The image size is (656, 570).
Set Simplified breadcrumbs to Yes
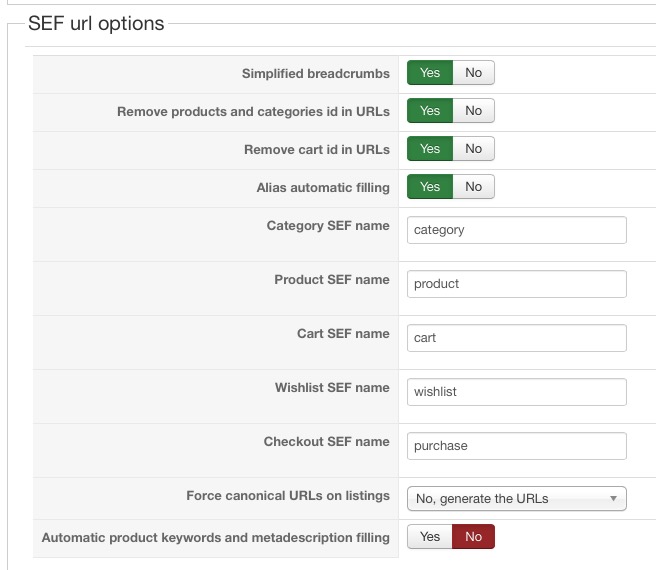pos(430,73)
